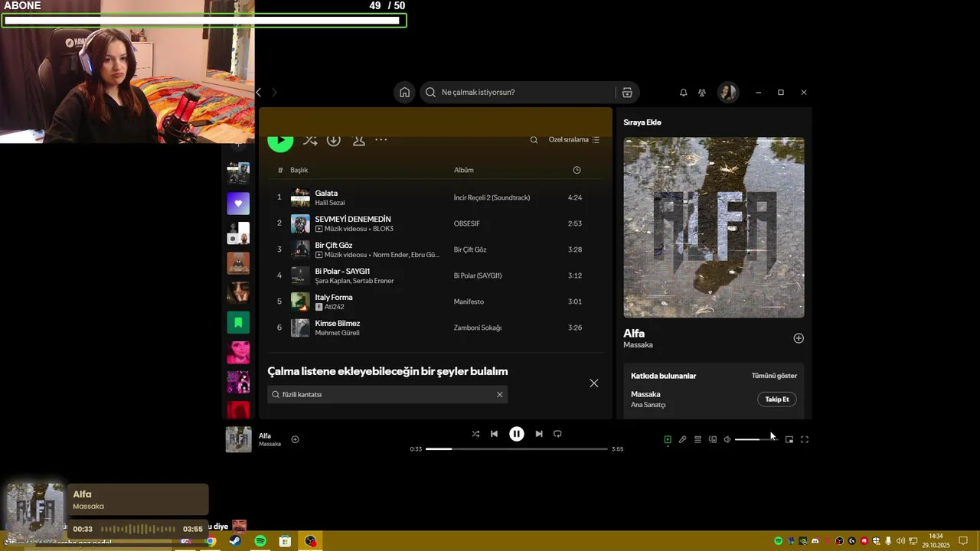
Task: Skip to the previous track
Action: click(x=494, y=434)
